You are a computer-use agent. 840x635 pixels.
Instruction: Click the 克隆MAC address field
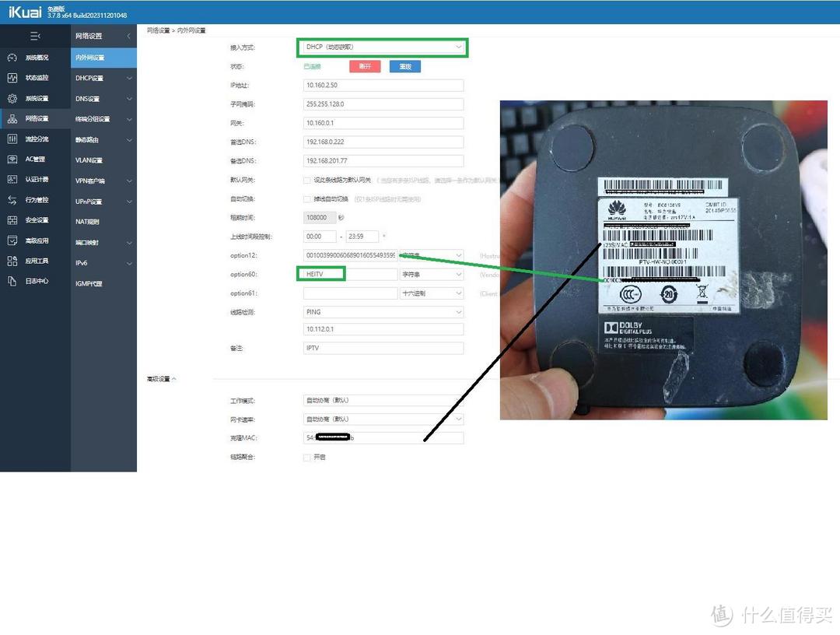pos(383,438)
